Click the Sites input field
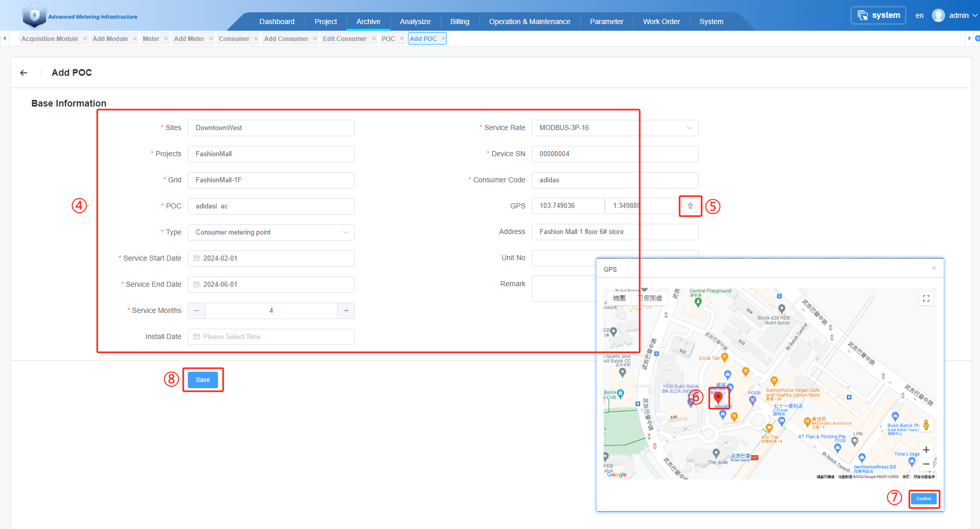This screenshot has width=980, height=529. 271,128
